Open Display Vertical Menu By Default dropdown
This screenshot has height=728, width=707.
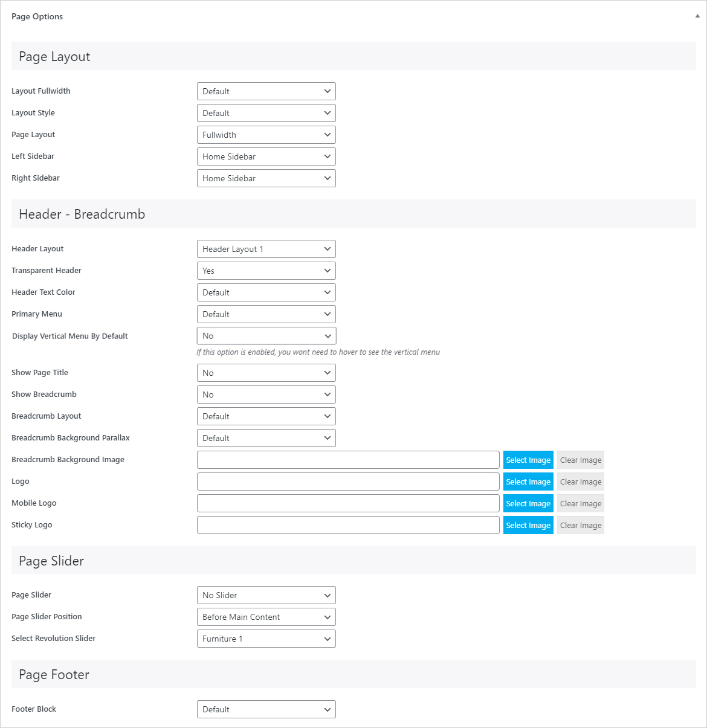pos(266,336)
